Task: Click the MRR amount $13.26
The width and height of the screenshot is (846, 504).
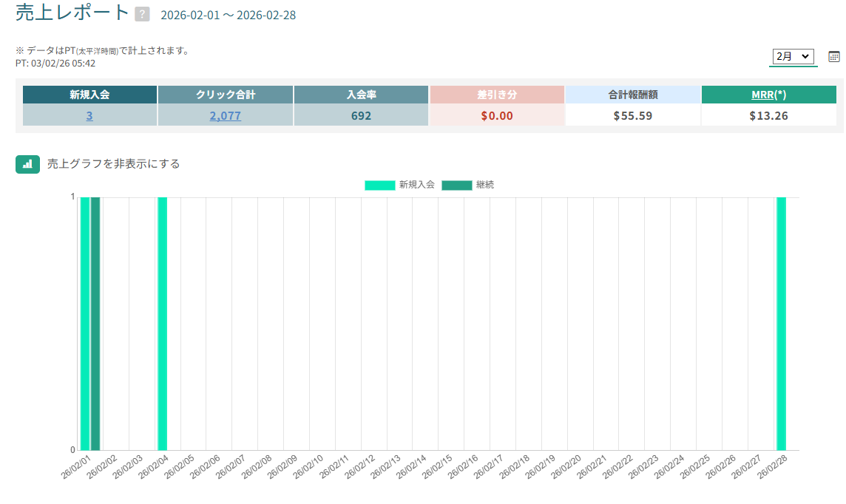Action: 768,115
